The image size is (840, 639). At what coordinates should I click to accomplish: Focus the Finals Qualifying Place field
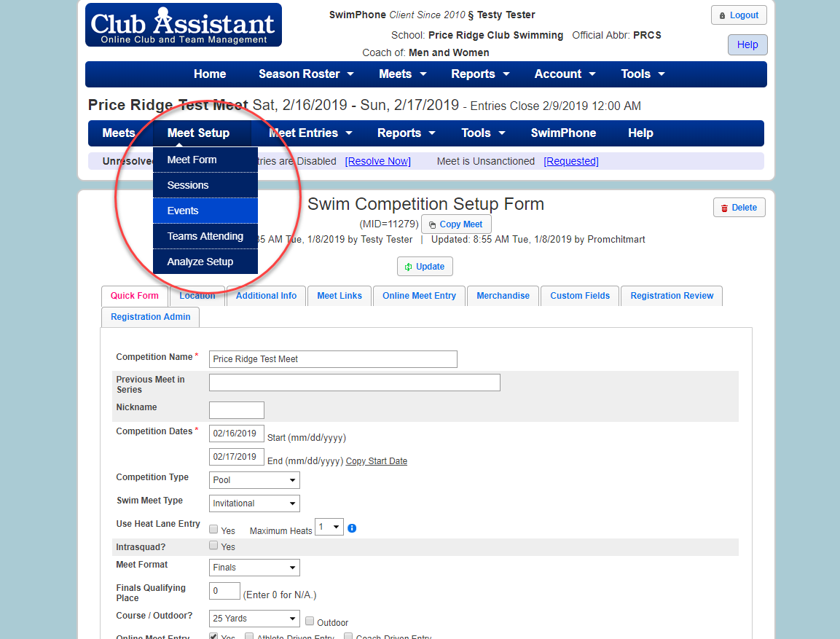point(224,591)
